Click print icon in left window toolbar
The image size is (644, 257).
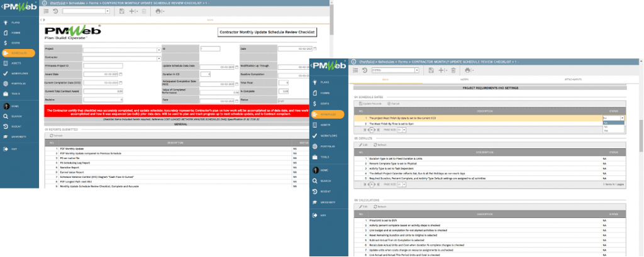pos(158,11)
